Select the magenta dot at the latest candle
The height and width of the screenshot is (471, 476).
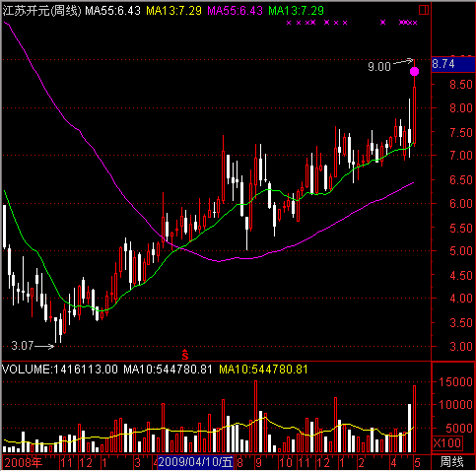point(414,71)
